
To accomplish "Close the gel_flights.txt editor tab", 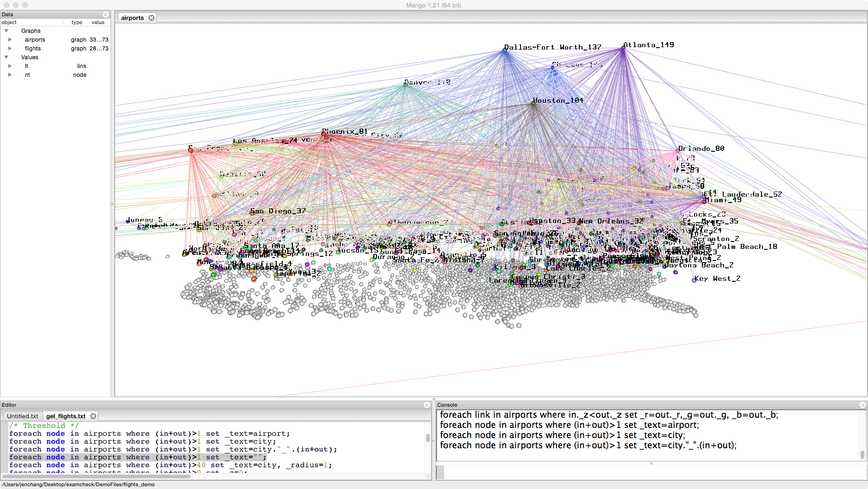I will (x=93, y=416).
